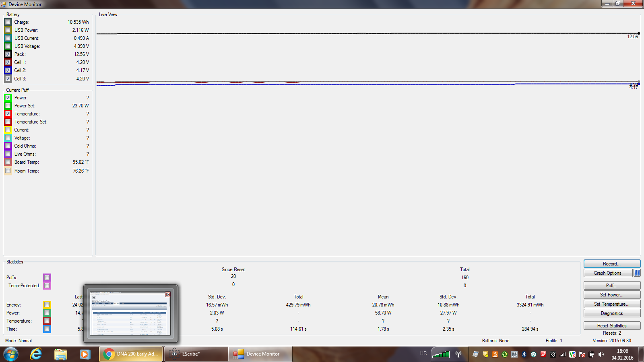Check the Energy statistics yellow checkbox
Screen dimensions: 644x362
(47, 305)
